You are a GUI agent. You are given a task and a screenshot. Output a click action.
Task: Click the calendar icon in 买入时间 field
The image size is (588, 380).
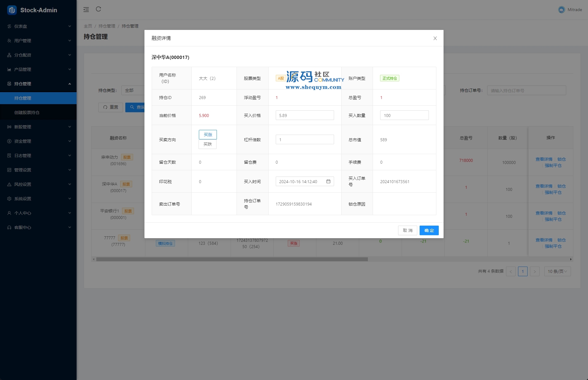coord(328,181)
